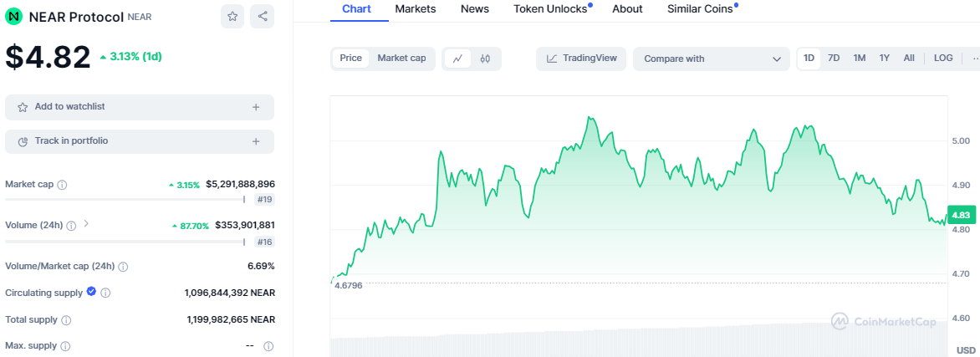
Task: Click the plus on Add to watchlist
Action: pos(256,107)
